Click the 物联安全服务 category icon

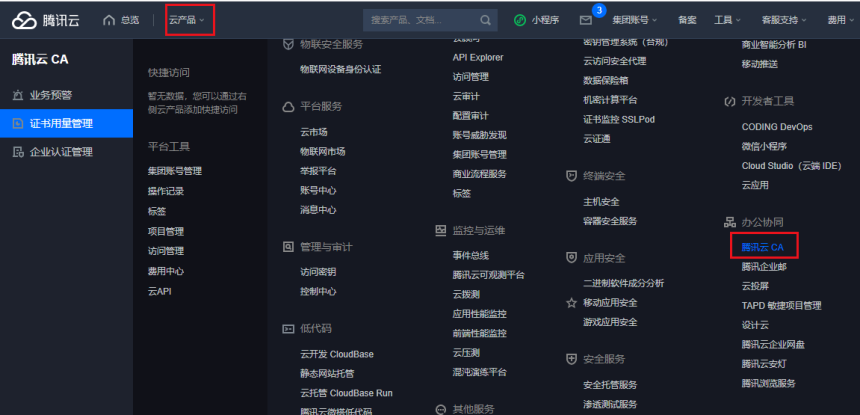click(x=288, y=44)
